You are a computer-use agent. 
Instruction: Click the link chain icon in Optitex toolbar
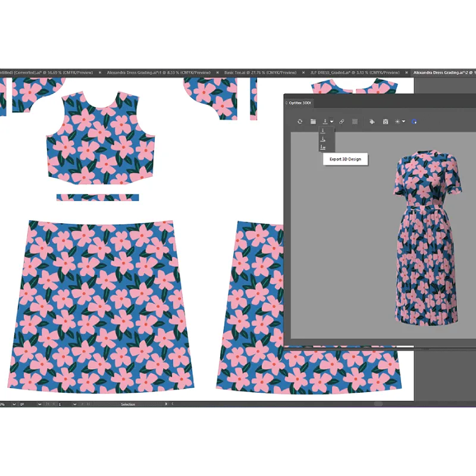tap(342, 121)
